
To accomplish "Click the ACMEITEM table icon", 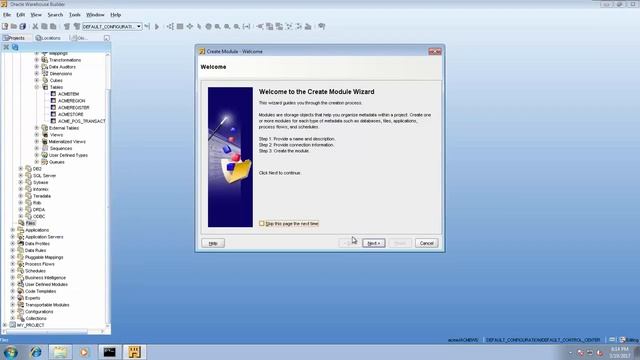I will pos(53,94).
